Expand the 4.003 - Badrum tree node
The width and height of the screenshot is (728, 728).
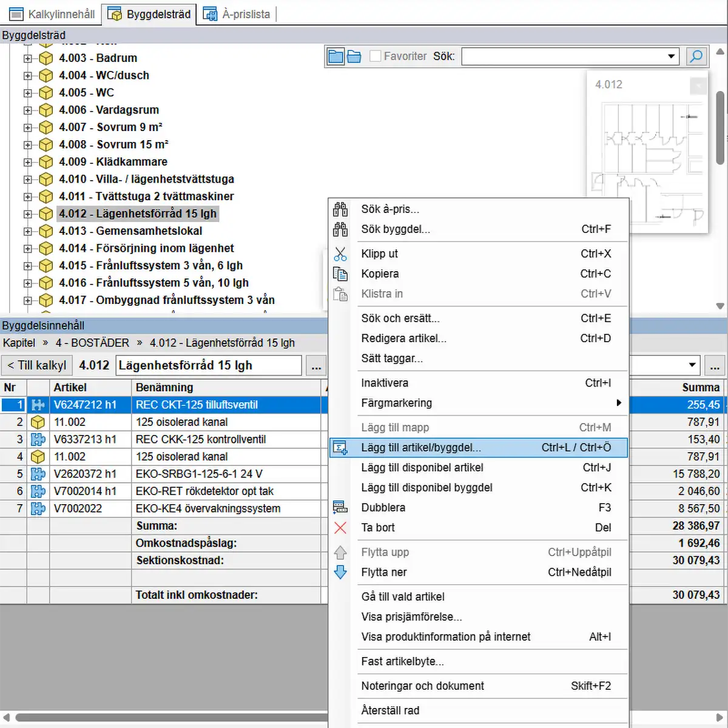click(x=28, y=58)
